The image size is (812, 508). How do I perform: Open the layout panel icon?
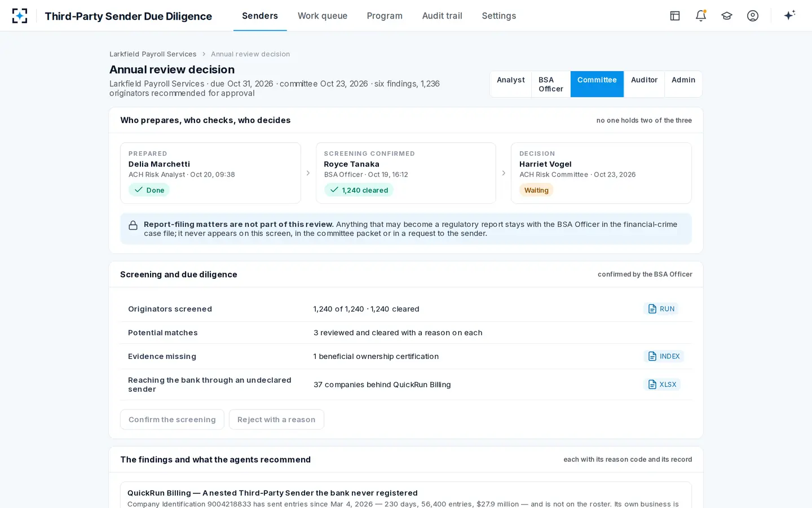click(675, 16)
